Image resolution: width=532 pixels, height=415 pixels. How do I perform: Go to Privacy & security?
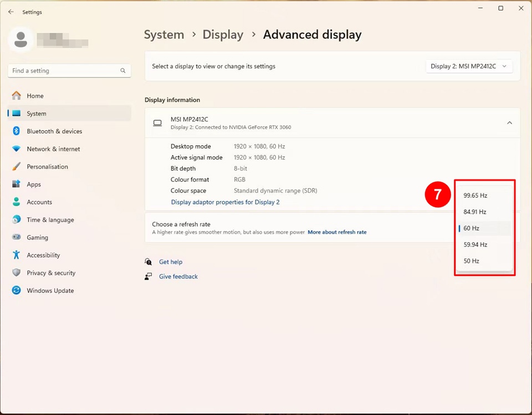[x=69, y=273]
